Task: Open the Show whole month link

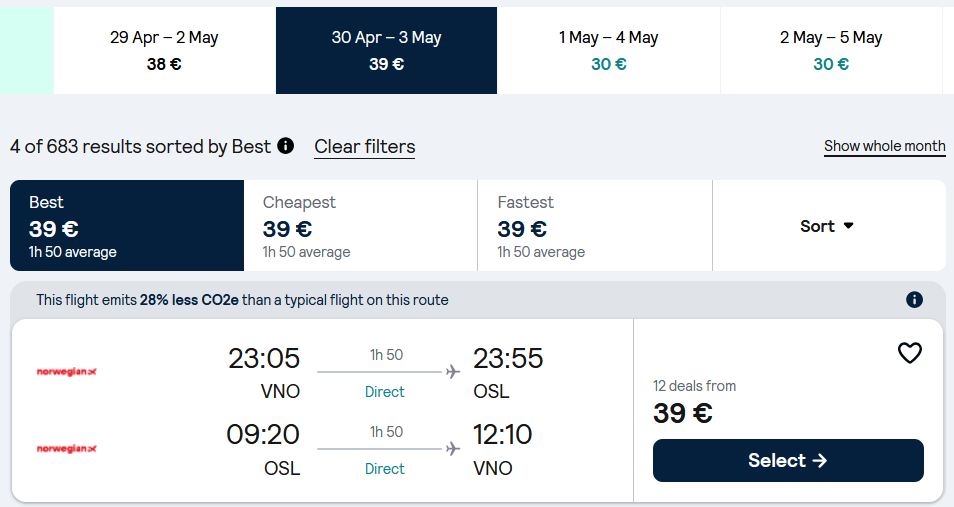Action: (884, 146)
